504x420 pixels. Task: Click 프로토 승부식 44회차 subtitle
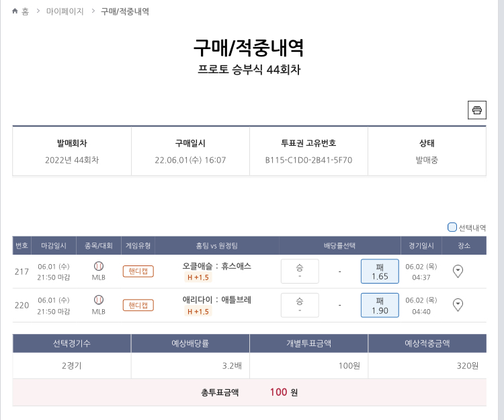click(x=249, y=69)
